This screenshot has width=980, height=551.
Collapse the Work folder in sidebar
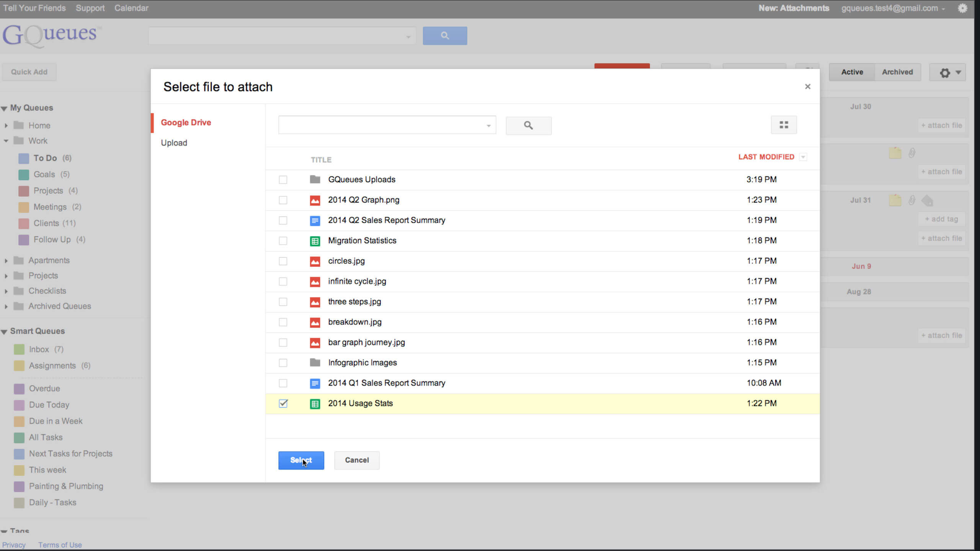6,141
